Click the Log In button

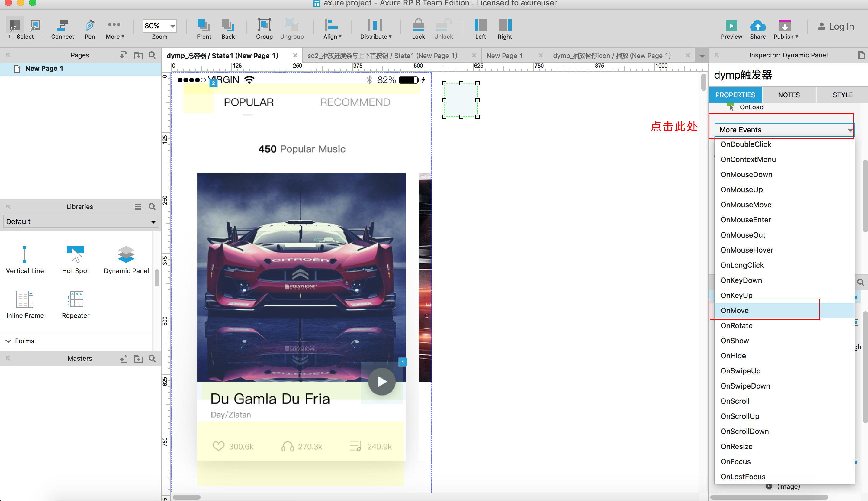point(836,27)
